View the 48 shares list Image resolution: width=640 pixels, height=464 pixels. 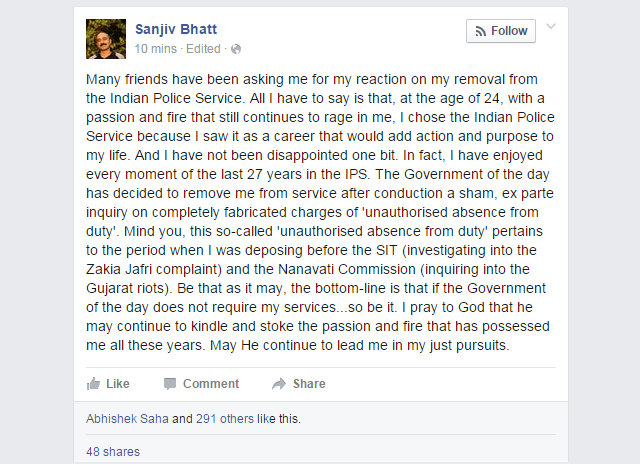(x=113, y=452)
